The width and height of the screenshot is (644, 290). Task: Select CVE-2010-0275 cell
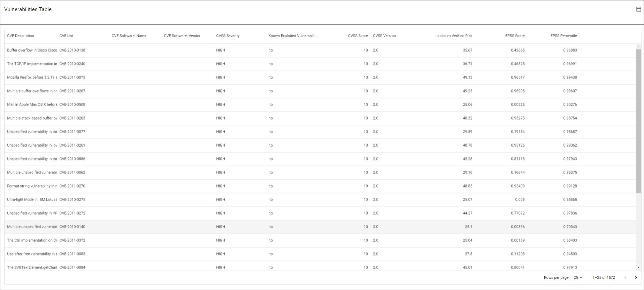[x=72, y=199]
